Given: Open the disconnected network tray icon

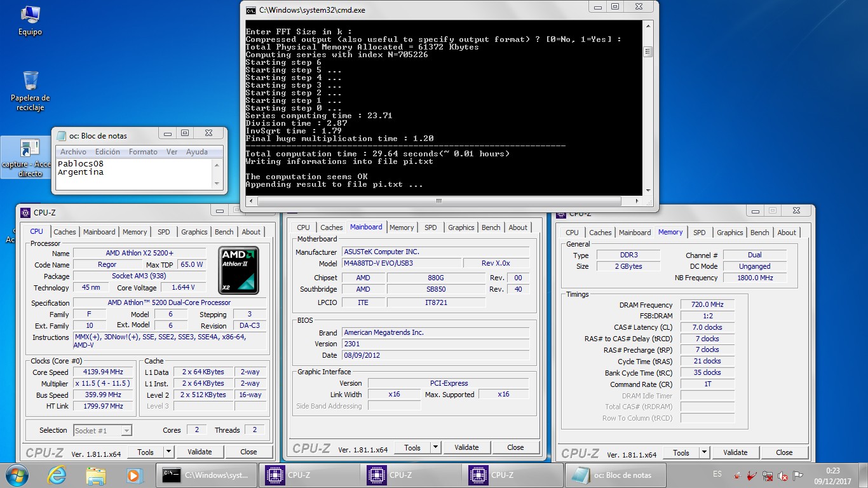Looking at the screenshot, I should pos(768,475).
